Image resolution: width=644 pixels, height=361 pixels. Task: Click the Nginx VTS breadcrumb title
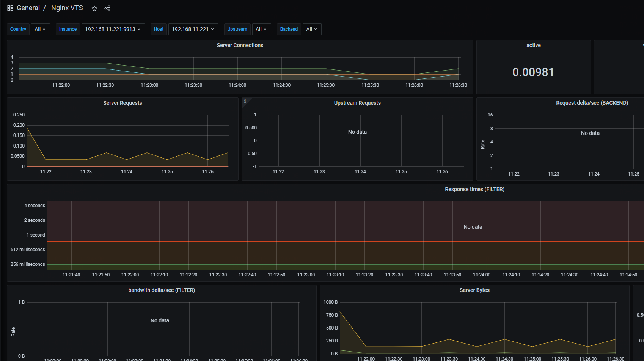pos(67,8)
